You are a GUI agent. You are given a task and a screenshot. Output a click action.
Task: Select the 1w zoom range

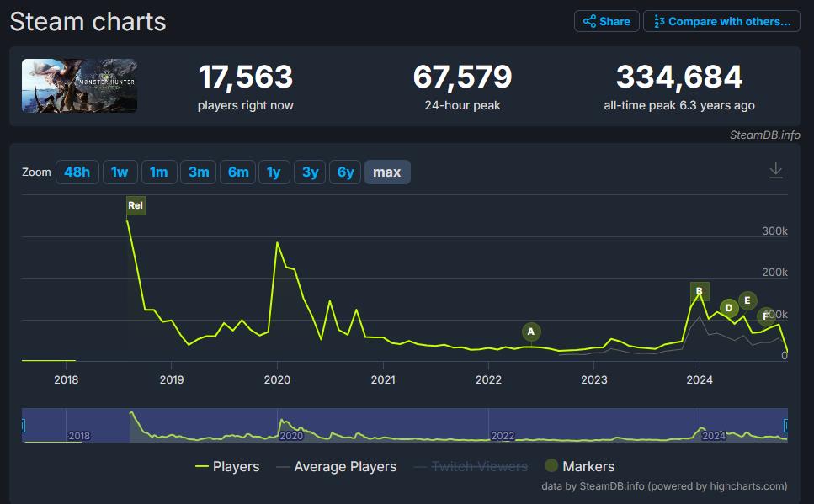click(x=120, y=172)
